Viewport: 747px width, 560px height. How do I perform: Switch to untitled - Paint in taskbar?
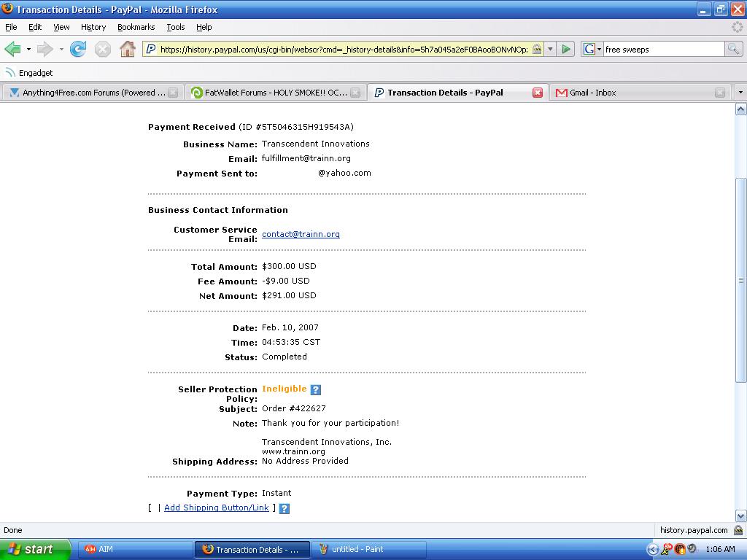click(x=368, y=550)
